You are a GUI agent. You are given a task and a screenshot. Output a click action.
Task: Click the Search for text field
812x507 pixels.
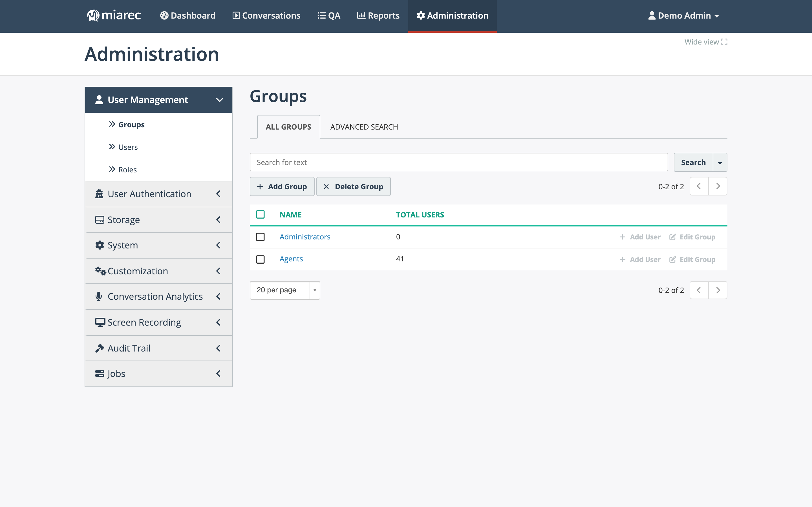click(x=459, y=162)
